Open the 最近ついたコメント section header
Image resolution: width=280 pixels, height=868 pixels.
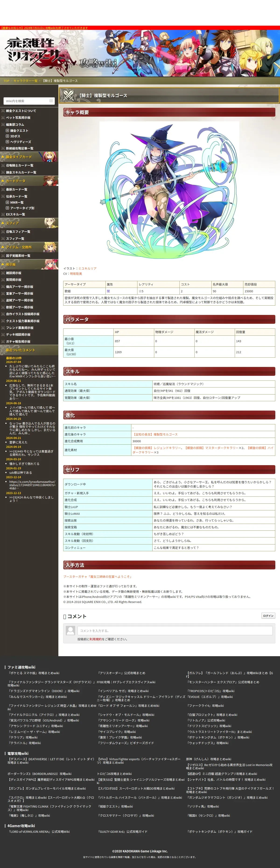(29, 350)
